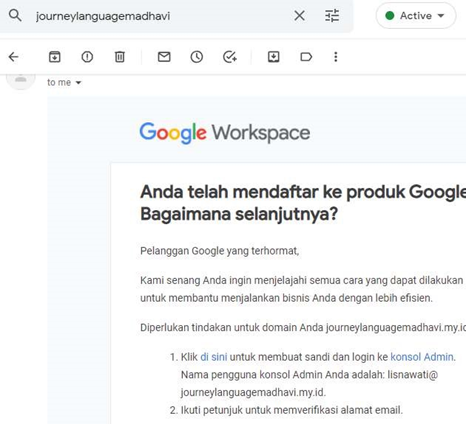Viewport: 466px width, 424px height.
Task: Open the Labels icon
Action: pos(306,57)
